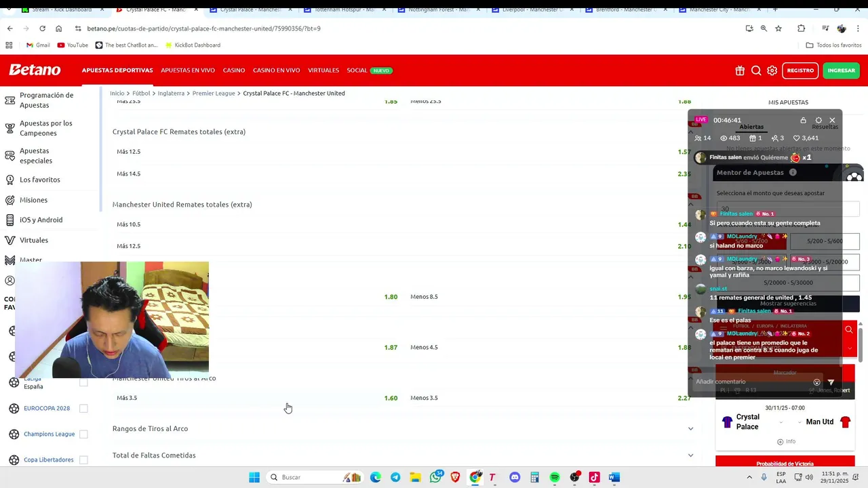Open Programación de Apuestas in sidebar
The width and height of the screenshot is (868, 488).
[x=46, y=100]
